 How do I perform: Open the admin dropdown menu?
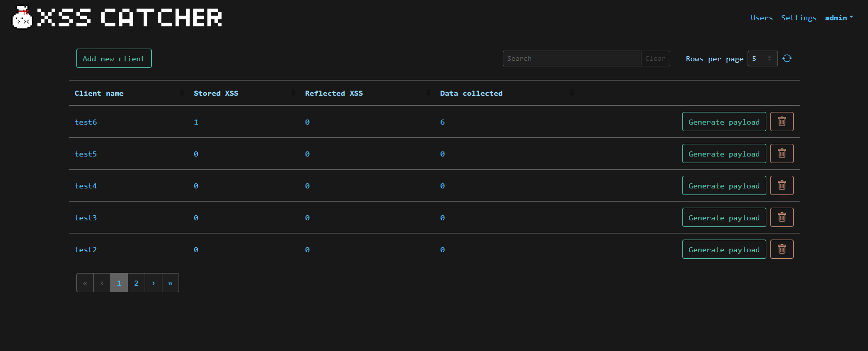(839, 18)
